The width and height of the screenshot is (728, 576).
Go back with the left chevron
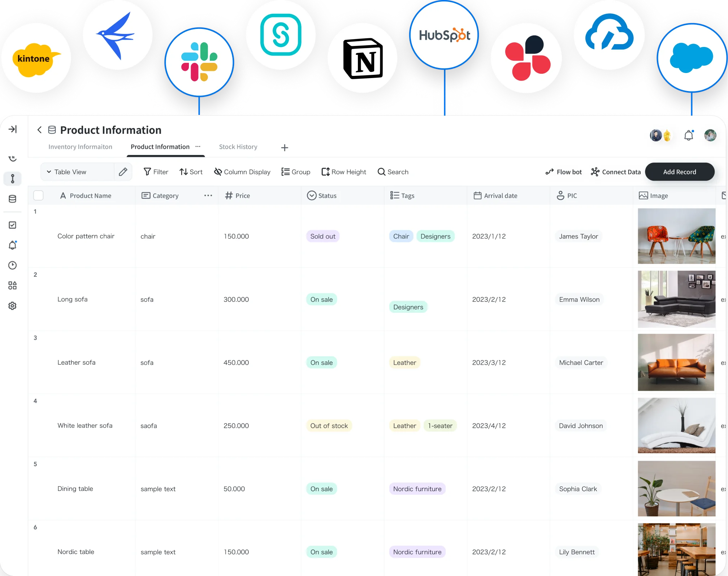39,130
